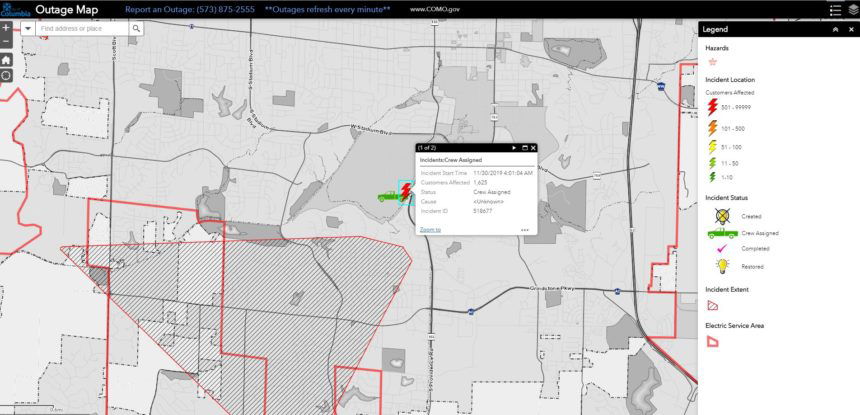Click the red lightning incident marker on map
Screen dimensions: 860x415
tap(405, 189)
